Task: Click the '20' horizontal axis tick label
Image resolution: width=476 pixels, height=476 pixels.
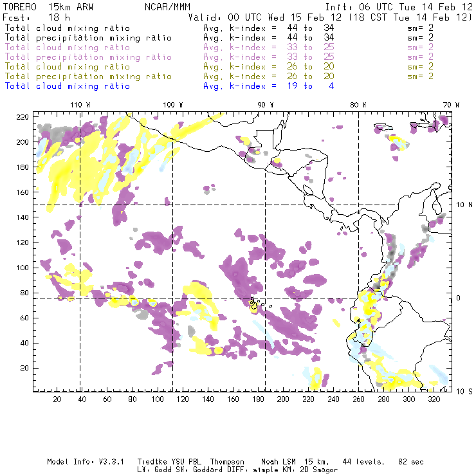Action: click(x=57, y=399)
